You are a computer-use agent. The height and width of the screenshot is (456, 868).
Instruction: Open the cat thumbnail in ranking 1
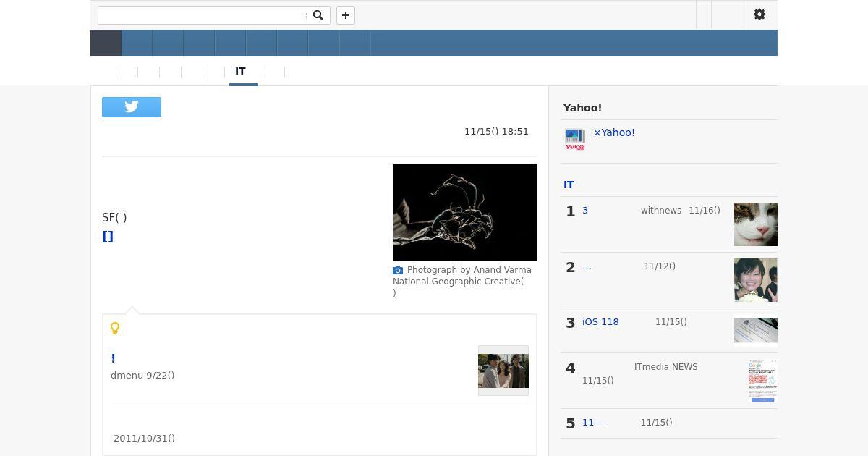click(756, 224)
